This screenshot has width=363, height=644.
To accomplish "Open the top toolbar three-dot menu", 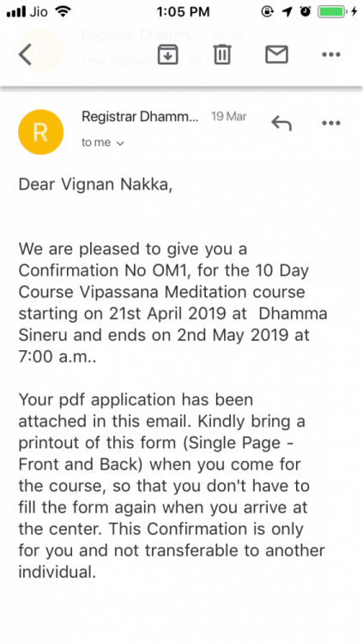I will pyautogui.click(x=331, y=55).
